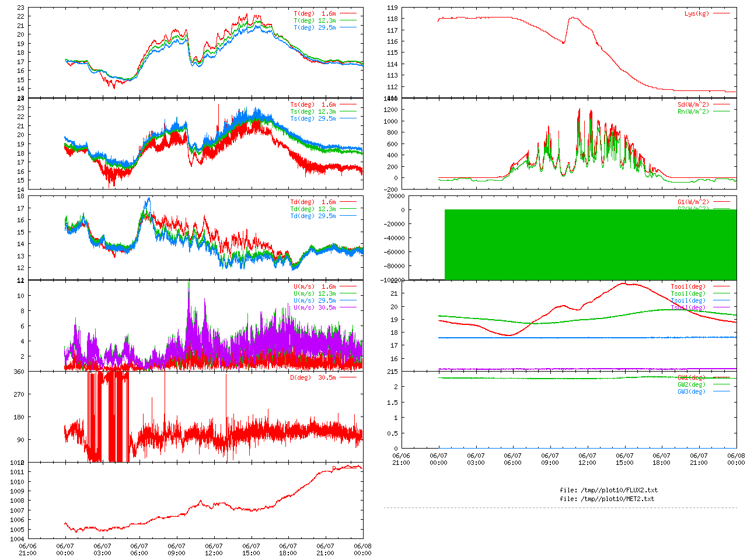
Task: Select the "G1(W/m^2)" legend label
Action: pyautogui.click(x=693, y=202)
